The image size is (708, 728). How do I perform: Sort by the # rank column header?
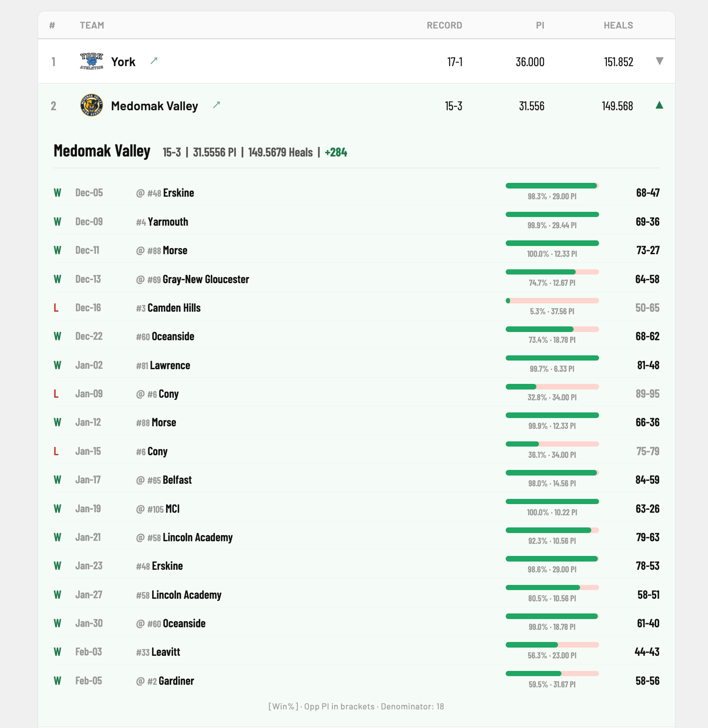52,25
